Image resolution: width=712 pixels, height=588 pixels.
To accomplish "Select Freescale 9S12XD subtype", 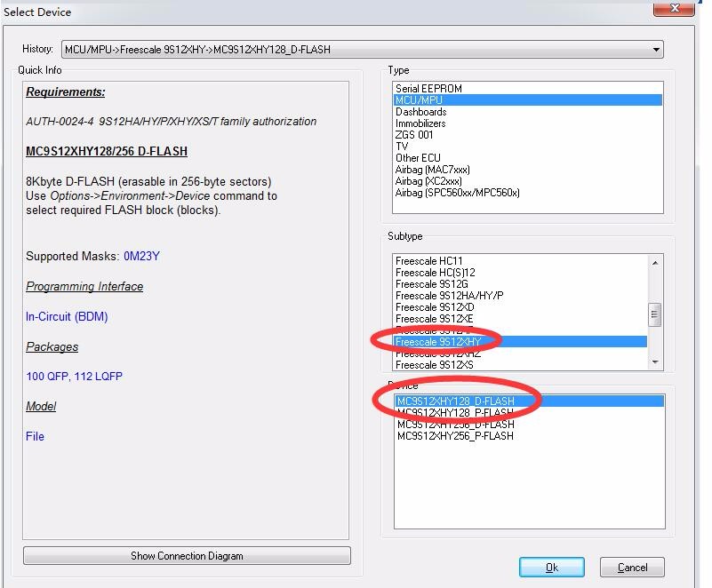I will point(520,307).
